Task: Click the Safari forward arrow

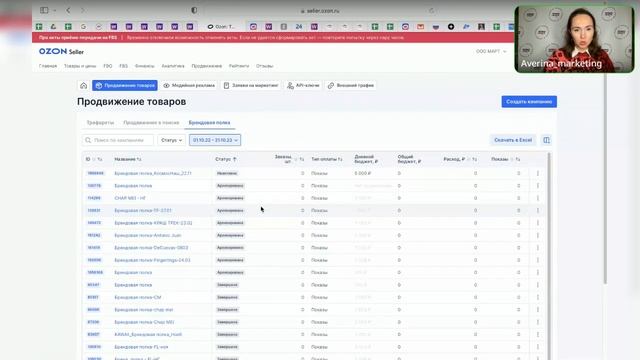Action: click(x=83, y=10)
